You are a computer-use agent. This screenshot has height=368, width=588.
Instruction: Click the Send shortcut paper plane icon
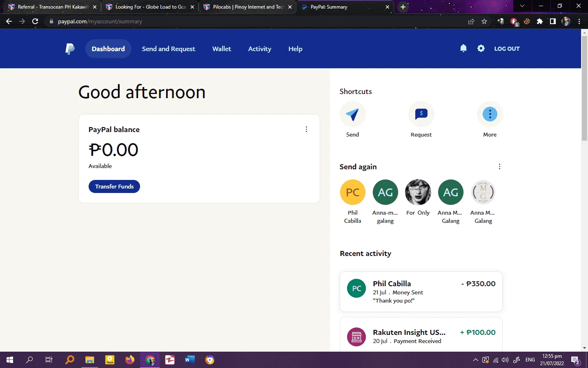tap(352, 114)
